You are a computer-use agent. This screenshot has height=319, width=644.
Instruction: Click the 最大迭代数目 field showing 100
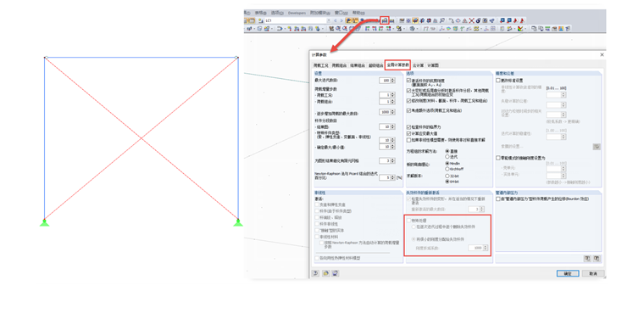point(385,81)
